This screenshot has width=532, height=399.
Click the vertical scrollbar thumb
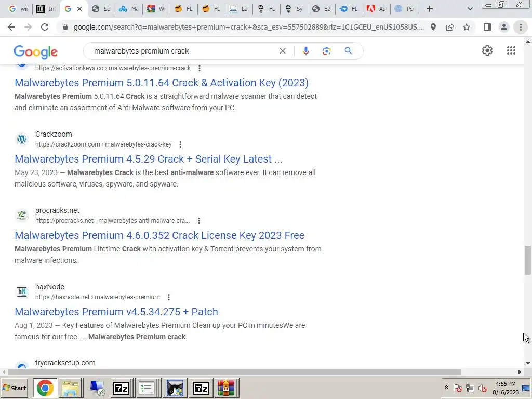click(528, 261)
